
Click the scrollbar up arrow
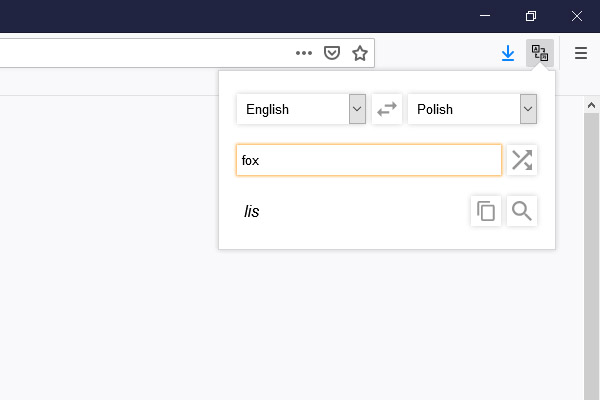tap(591, 105)
